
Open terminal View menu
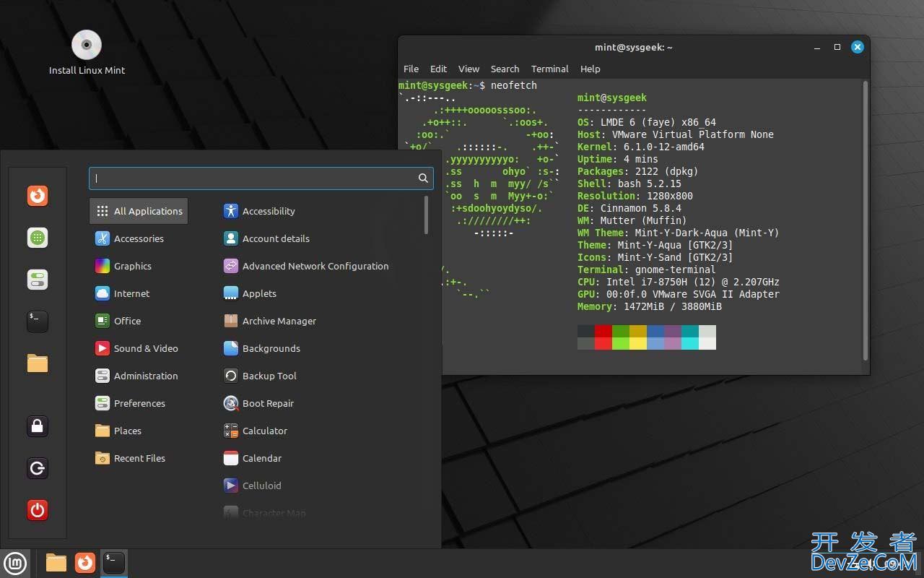pyautogui.click(x=468, y=69)
